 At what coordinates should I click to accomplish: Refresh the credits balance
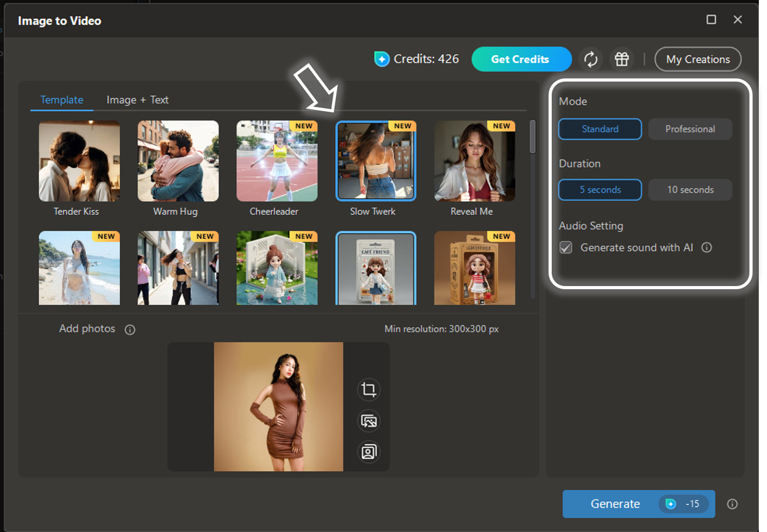591,59
